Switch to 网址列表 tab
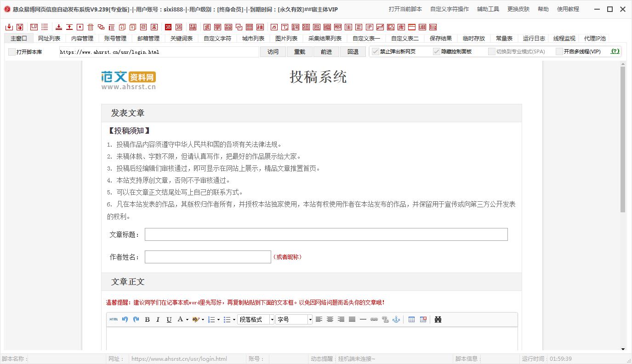632x364 pixels. (x=49, y=39)
